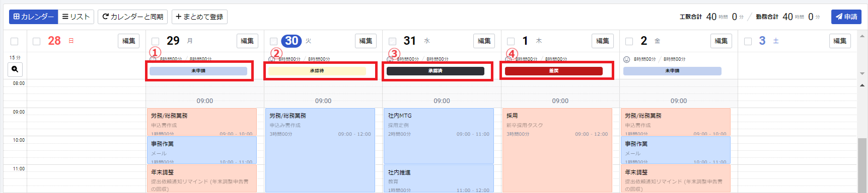Screen dimensions: 868x193
Task: Open the 労務/総務業務 event on Tuesday 30
Action: coord(320,150)
